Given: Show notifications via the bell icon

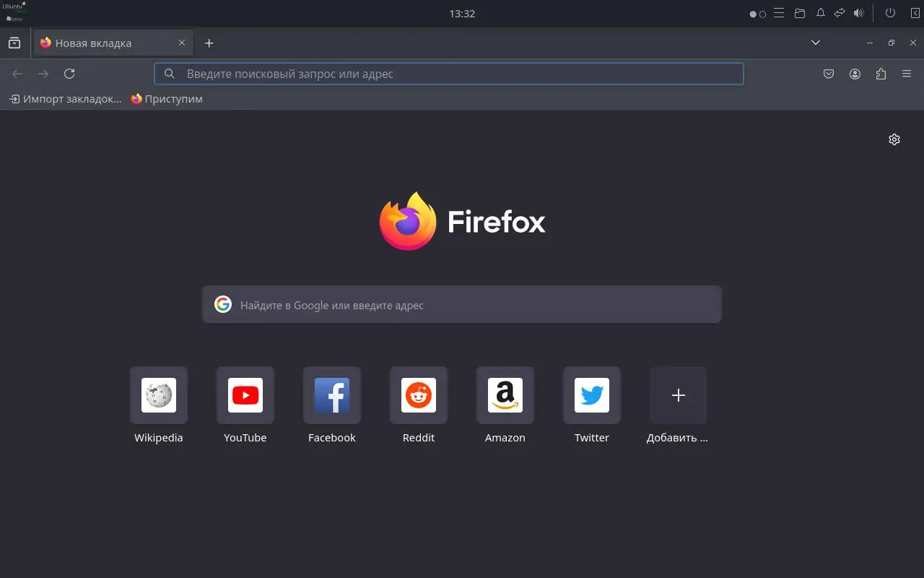Looking at the screenshot, I should coord(821,13).
